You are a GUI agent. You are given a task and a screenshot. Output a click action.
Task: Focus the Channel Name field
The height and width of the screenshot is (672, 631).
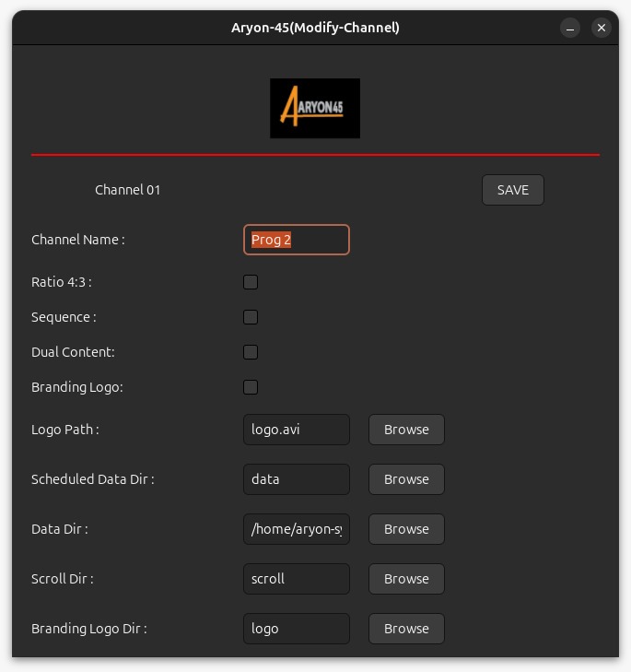click(x=297, y=240)
